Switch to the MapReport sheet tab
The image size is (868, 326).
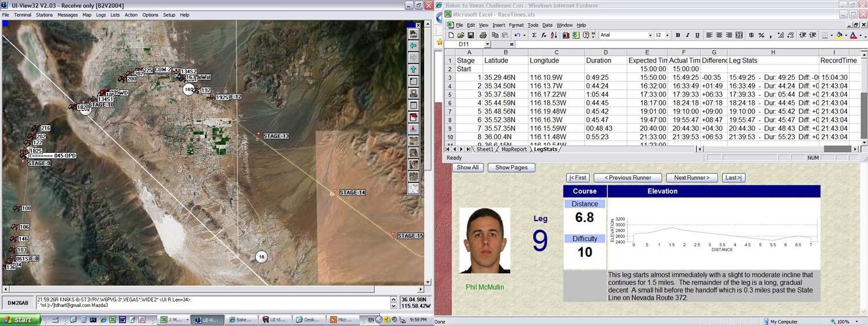click(x=514, y=149)
